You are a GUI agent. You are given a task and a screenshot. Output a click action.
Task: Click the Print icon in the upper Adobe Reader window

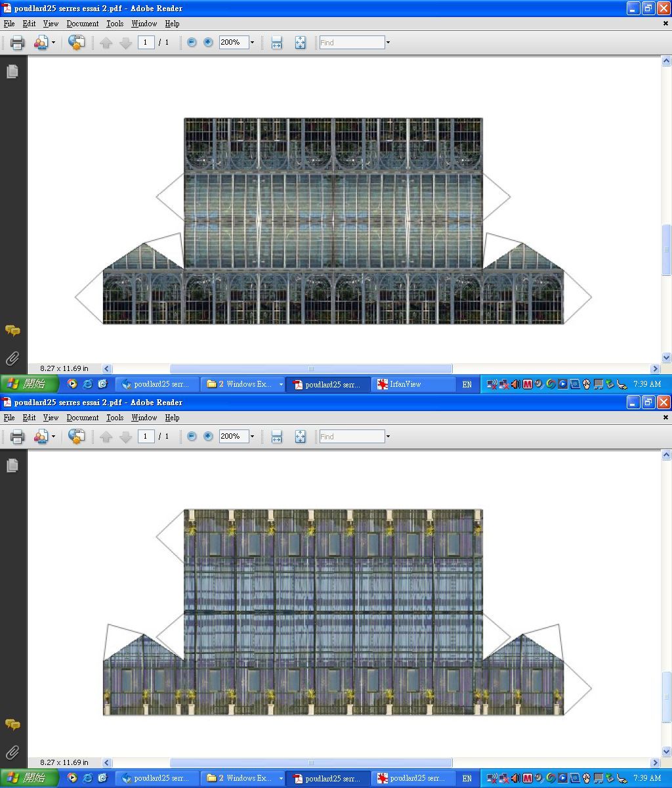click(17, 43)
